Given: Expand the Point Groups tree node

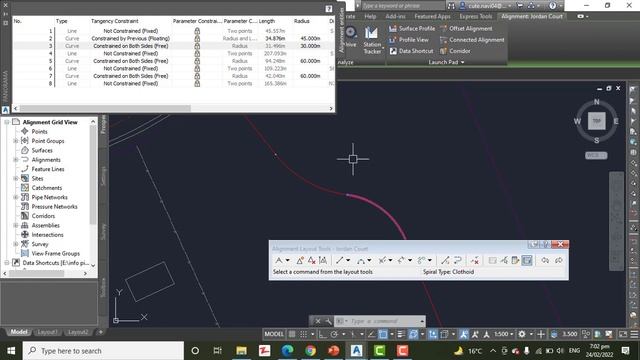Looking at the screenshot, I should pos(16,141).
